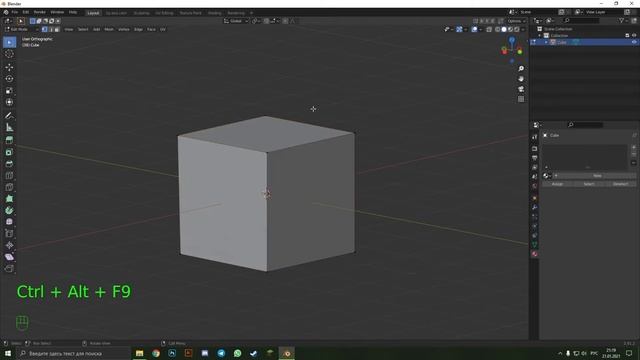Hide the Cube object in outliner

634,42
